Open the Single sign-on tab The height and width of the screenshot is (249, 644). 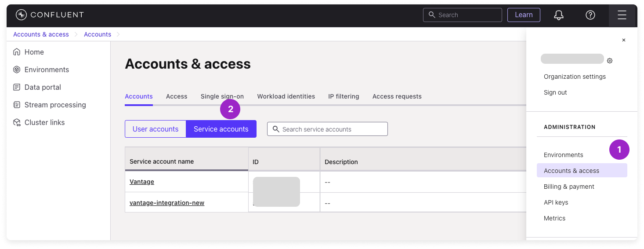(222, 96)
